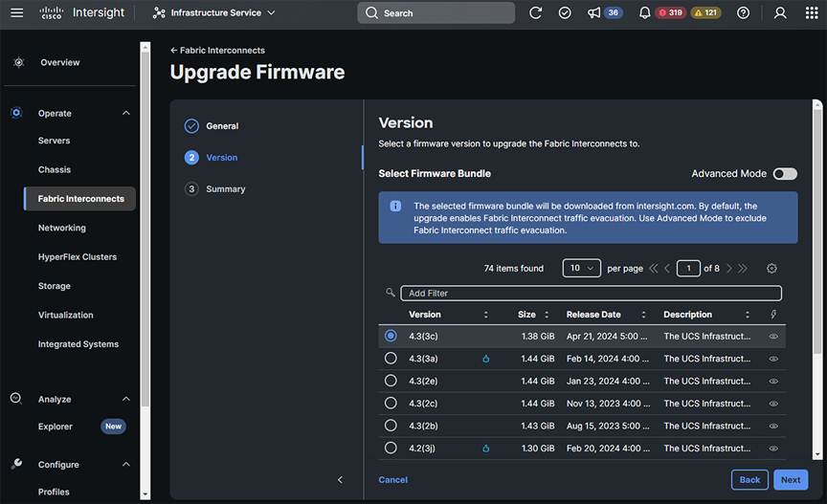827x504 pixels.
Task: Sort by Version column
Action: point(485,315)
